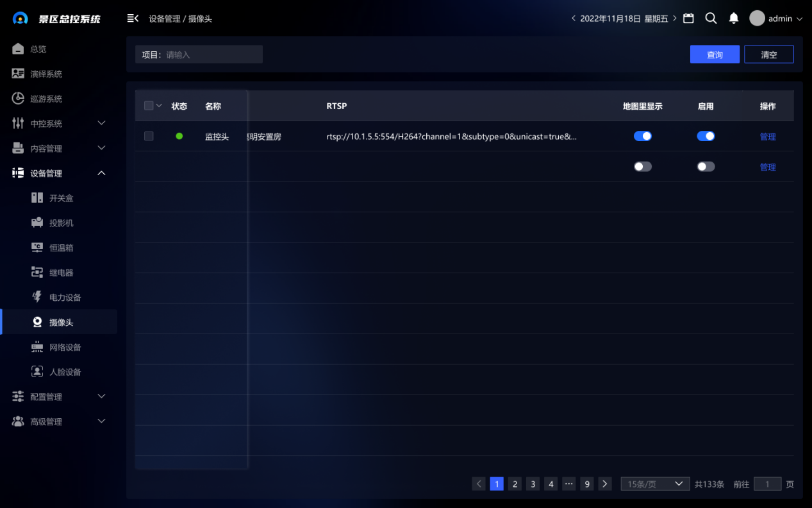Collapse the sidebar menu icon
This screenshot has width=812, height=508.
(133, 19)
